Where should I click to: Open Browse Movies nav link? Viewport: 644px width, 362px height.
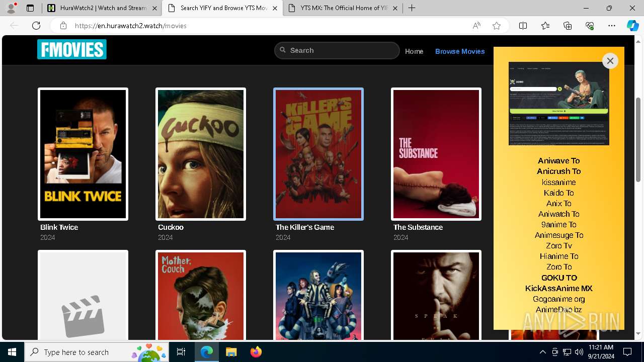click(460, 51)
